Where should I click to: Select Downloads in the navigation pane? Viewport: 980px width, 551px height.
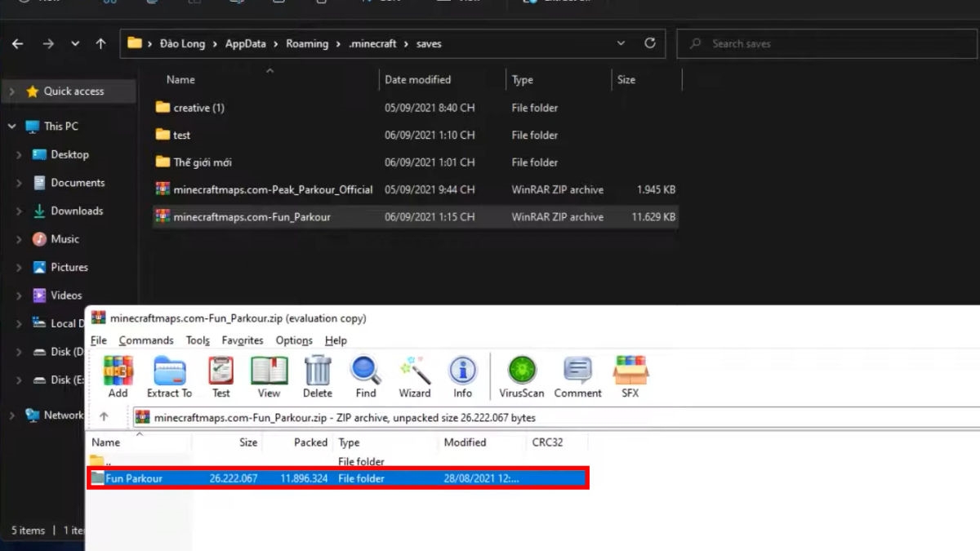(x=77, y=211)
